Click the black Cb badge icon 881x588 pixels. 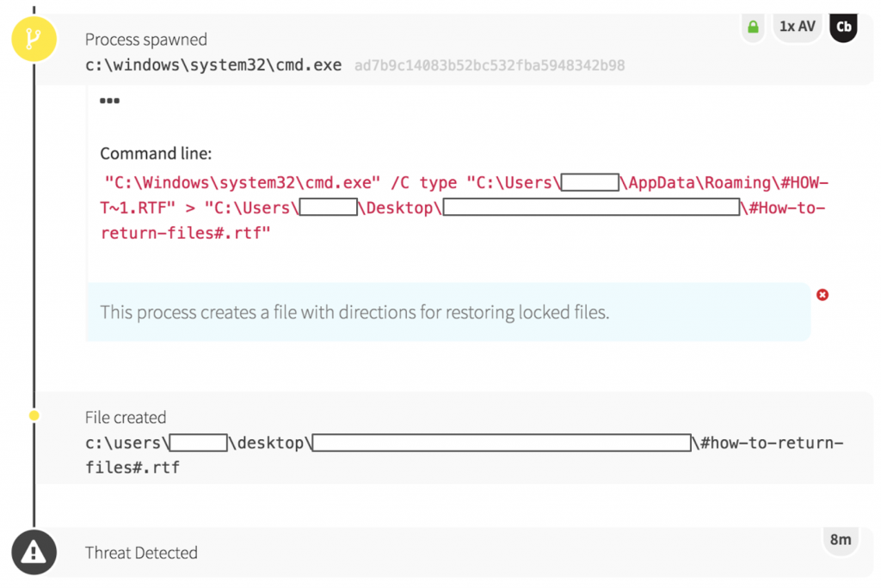click(x=844, y=28)
